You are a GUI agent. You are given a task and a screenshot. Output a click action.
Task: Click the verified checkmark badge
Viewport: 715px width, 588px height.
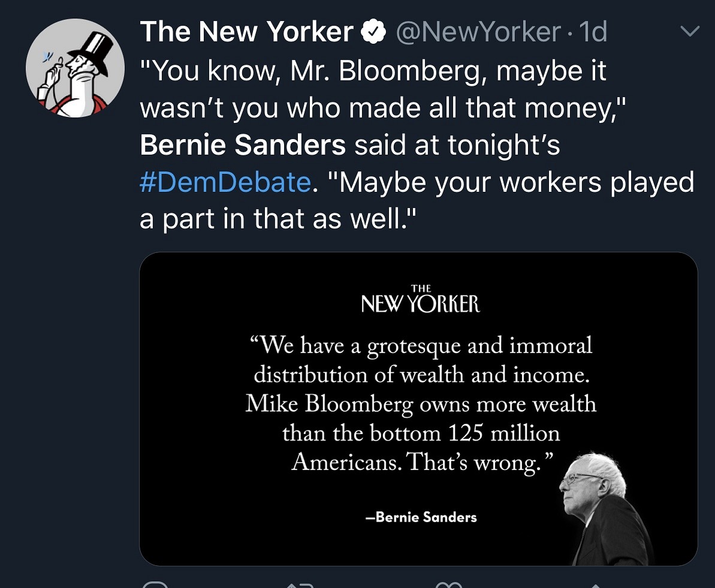tap(373, 32)
